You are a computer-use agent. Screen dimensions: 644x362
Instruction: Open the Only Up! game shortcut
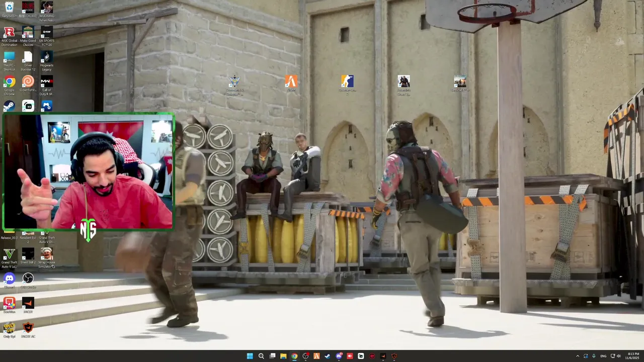(x=9, y=330)
